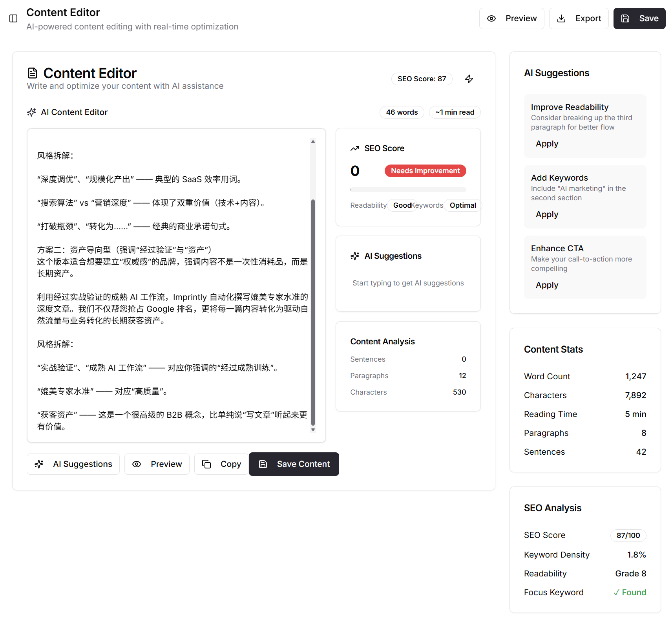Open AI Suggestions below the editor
672x620 pixels.
(x=73, y=464)
